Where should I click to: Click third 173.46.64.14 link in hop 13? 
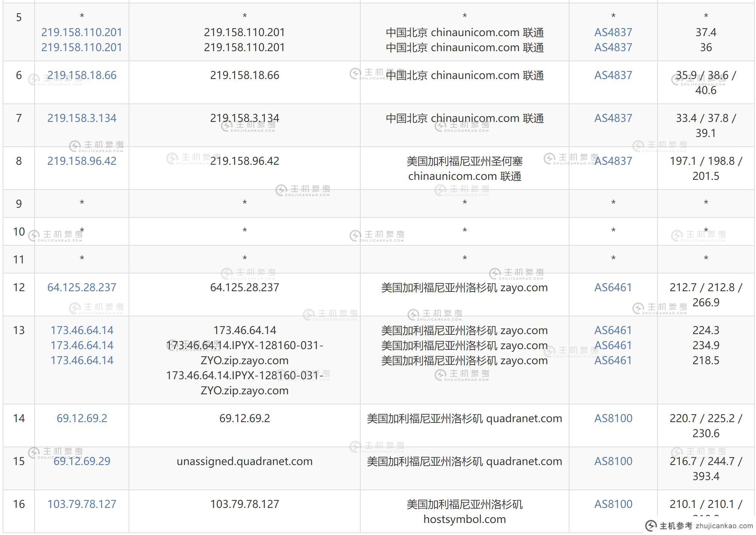[x=82, y=360]
